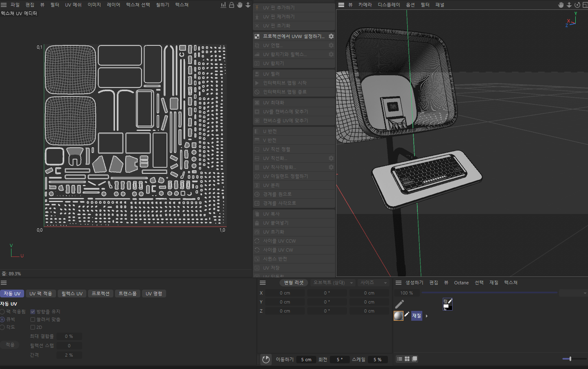Open the coordinates panel hamburger menu

(x=263, y=283)
